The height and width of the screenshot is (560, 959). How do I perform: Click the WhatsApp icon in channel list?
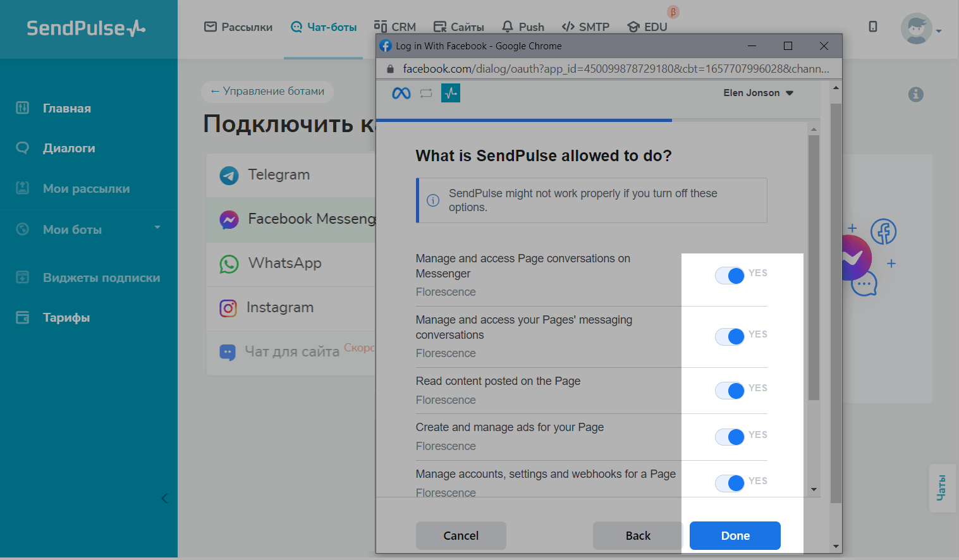pos(229,264)
